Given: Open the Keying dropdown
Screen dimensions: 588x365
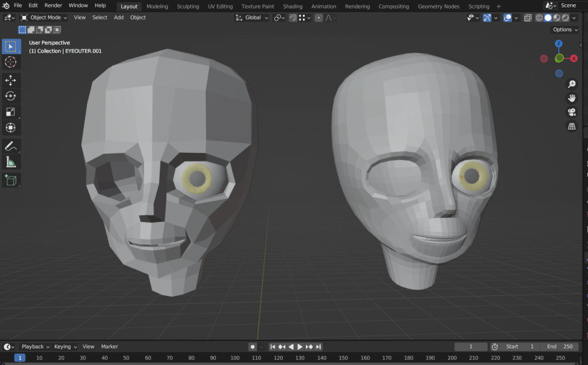Looking at the screenshot, I should pos(65,347).
